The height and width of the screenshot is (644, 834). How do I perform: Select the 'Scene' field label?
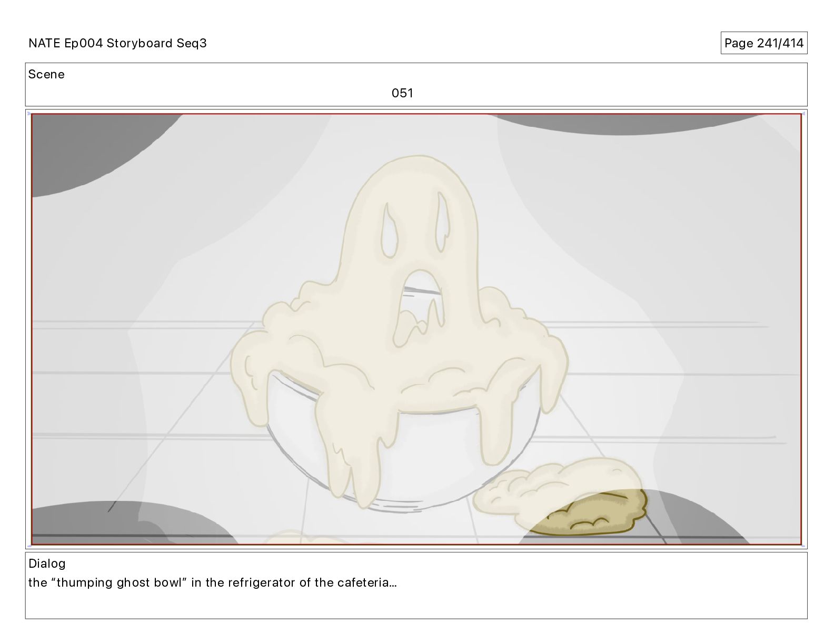[x=46, y=74]
